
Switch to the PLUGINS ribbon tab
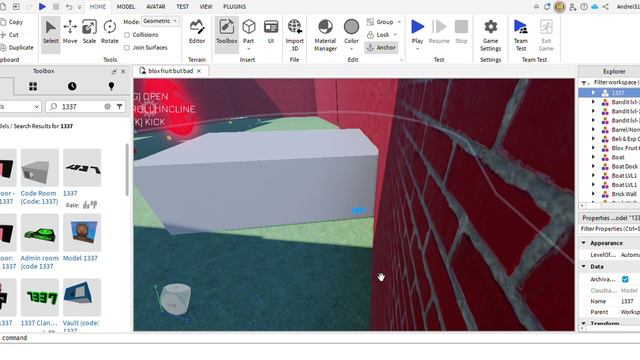point(234,7)
